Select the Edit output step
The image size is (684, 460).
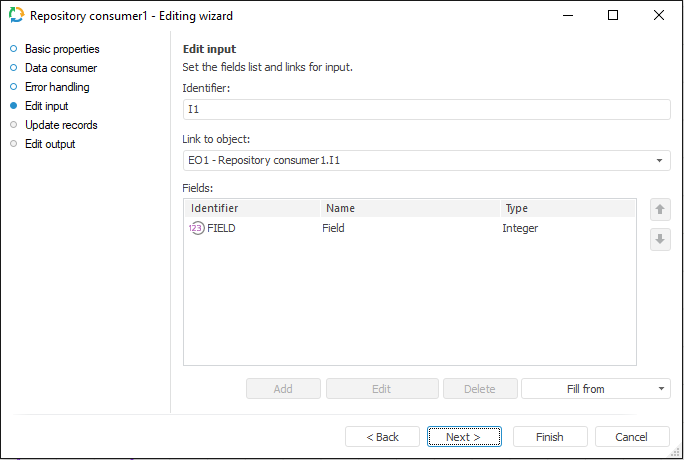(50, 144)
